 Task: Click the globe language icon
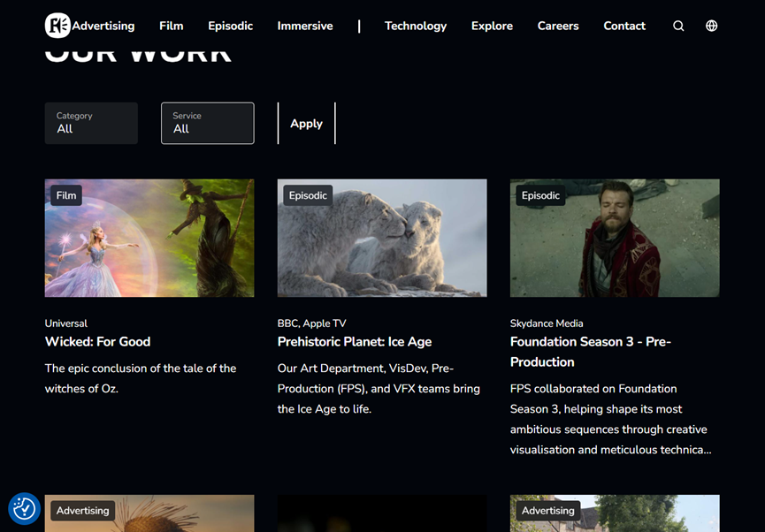[712, 26]
